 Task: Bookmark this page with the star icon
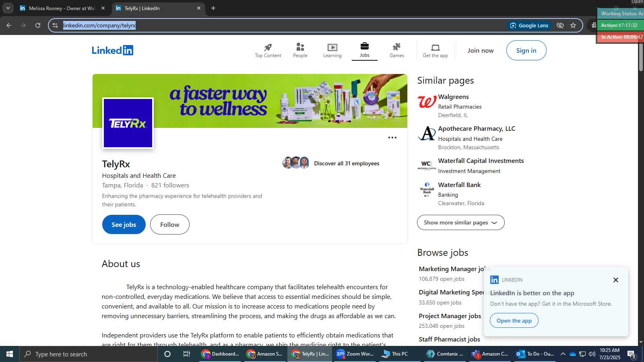(x=573, y=25)
